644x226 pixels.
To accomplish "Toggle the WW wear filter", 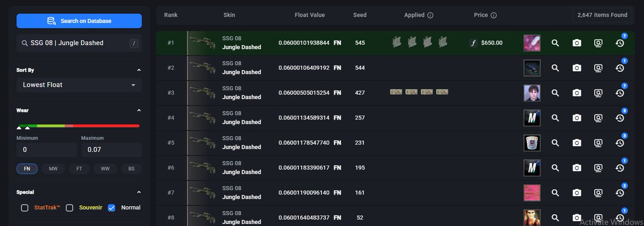I will 105,169.
